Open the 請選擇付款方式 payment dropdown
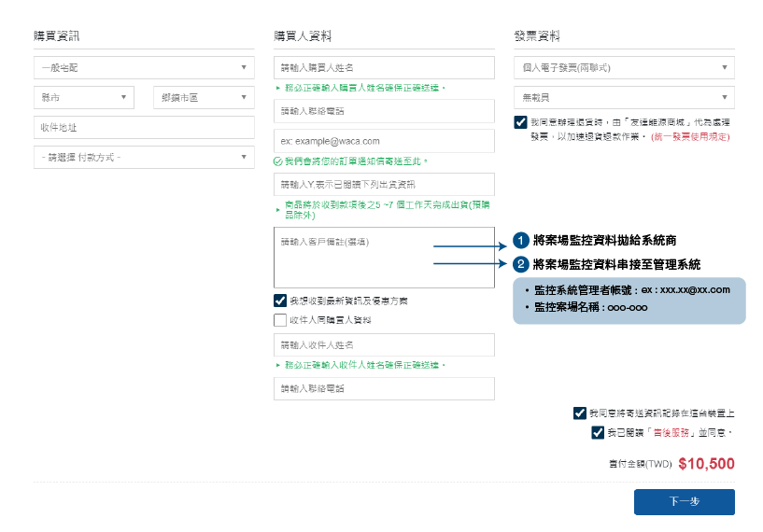763x532 pixels. point(144,158)
